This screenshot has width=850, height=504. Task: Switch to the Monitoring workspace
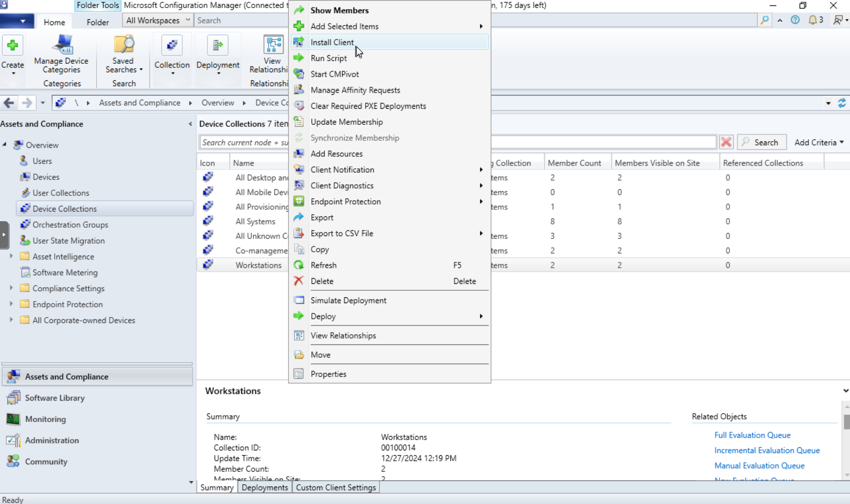click(46, 419)
